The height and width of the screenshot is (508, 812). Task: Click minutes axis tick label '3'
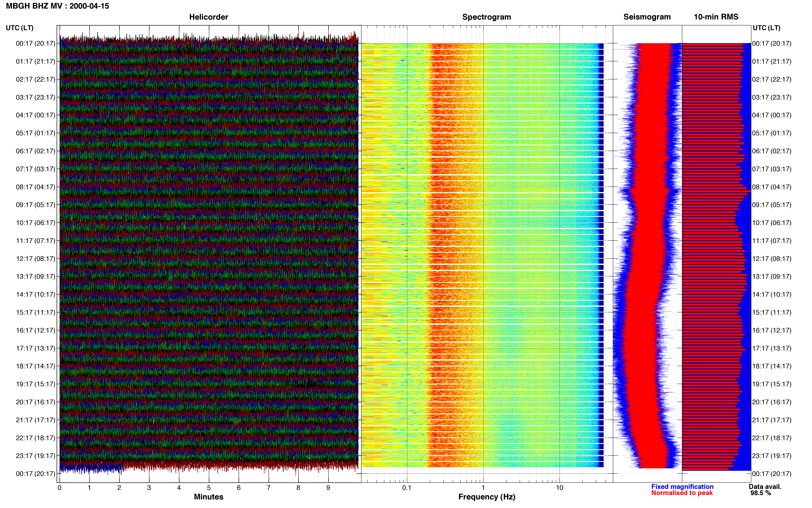click(x=149, y=488)
